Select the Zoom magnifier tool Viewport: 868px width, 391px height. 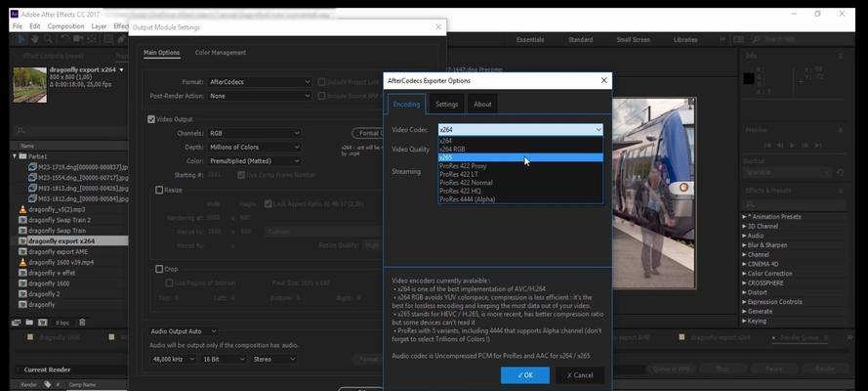(48, 39)
